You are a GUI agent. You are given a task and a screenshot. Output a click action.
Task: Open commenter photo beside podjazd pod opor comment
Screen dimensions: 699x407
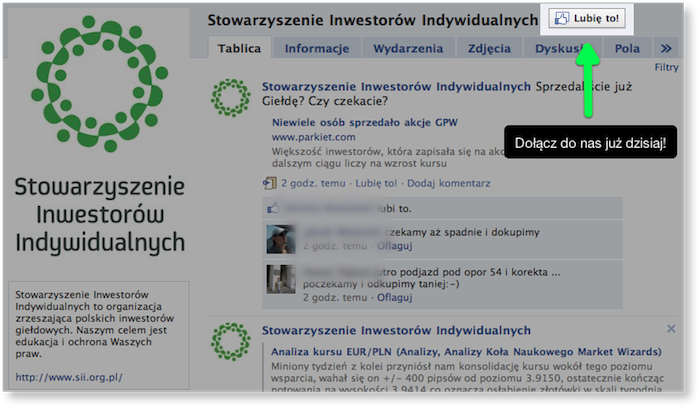[x=281, y=279]
